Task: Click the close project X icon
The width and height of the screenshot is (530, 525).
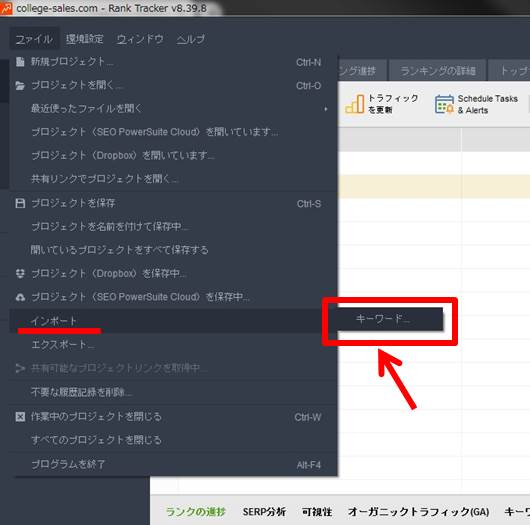Action: [20, 417]
